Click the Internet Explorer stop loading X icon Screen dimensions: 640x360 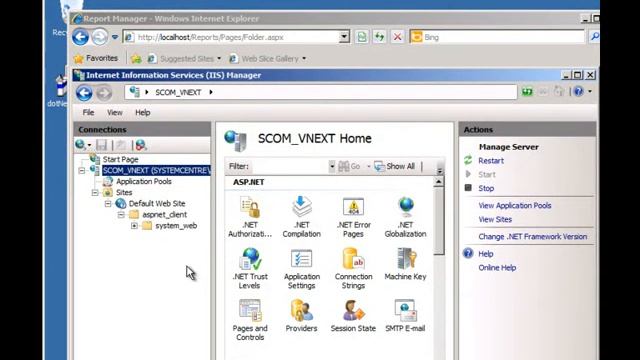[x=397, y=37]
